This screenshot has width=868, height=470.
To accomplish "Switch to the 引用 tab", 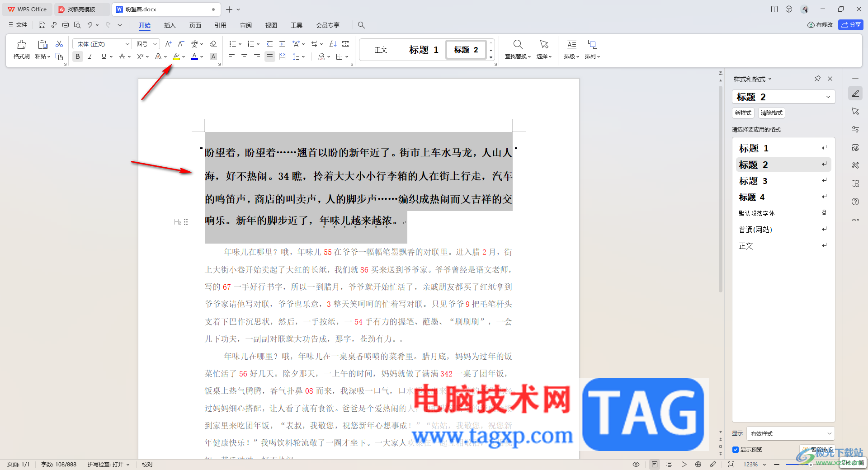I will point(220,25).
